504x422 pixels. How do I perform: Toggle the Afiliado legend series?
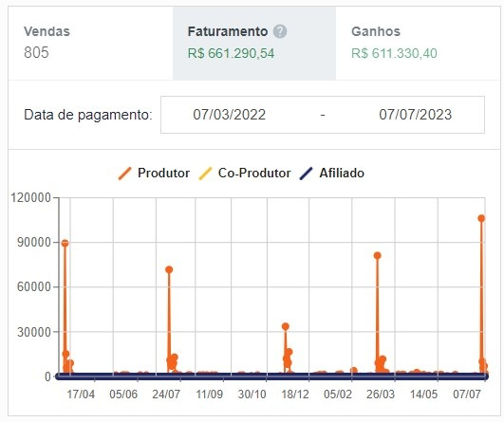click(331, 174)
